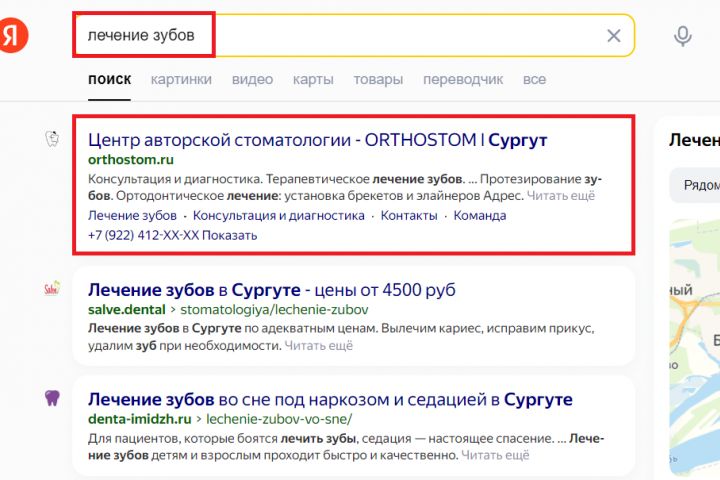Click the purple tooth denta-imidzh favicon
720x480 pixels.
[53, 398]
